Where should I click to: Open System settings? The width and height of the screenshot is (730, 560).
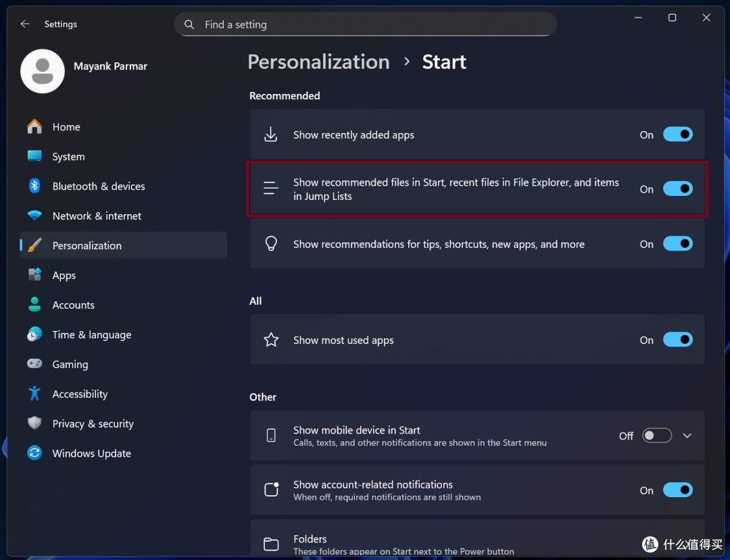tap(124, 157)
